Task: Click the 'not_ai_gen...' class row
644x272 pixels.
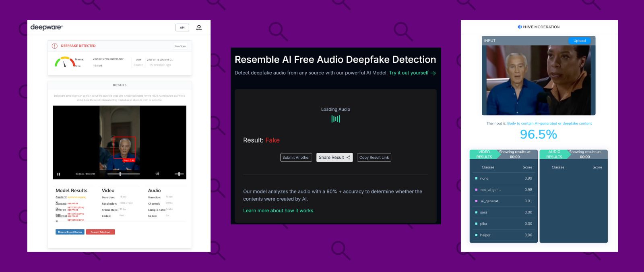Action: tap(504, 190)
